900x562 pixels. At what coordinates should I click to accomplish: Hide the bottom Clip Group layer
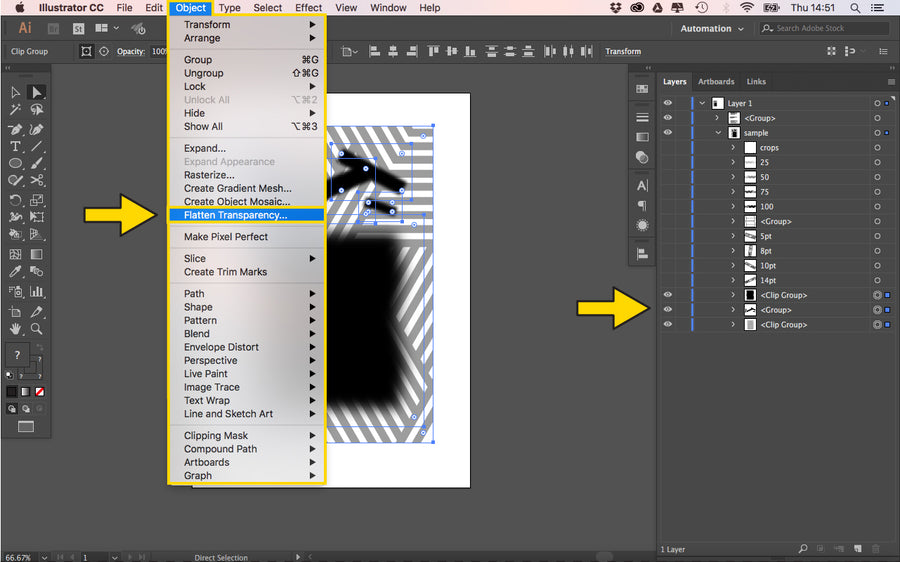click(x=668, y=325)
